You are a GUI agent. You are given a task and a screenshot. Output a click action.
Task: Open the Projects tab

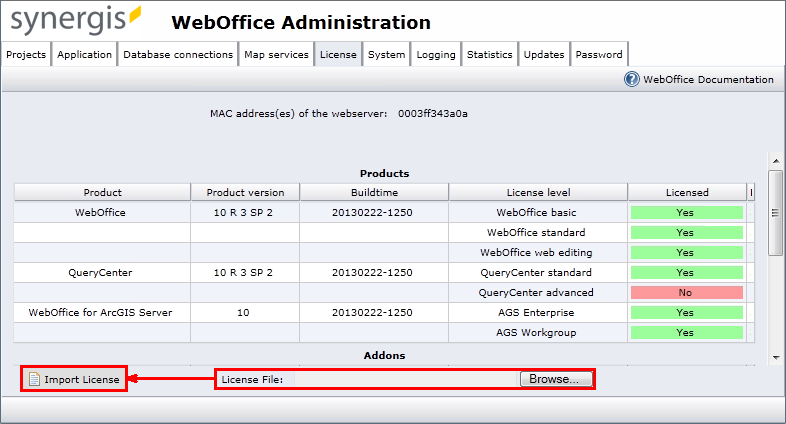(26, 55)
